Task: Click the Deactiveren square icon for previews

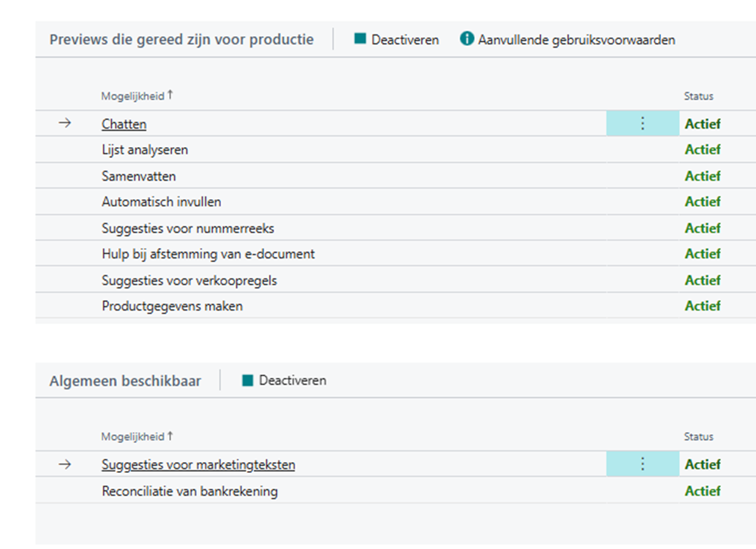Action: point(360,39)
